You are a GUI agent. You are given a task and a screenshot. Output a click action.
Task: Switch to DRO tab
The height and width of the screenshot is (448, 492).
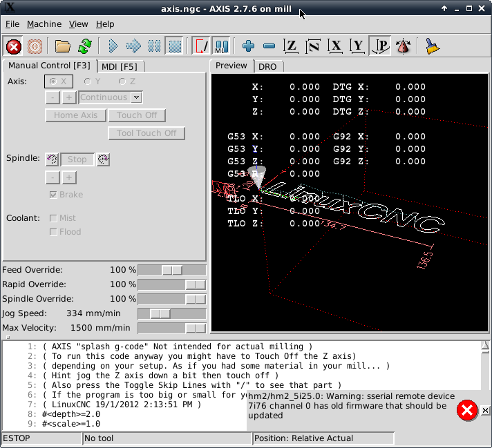click(267, 67)
